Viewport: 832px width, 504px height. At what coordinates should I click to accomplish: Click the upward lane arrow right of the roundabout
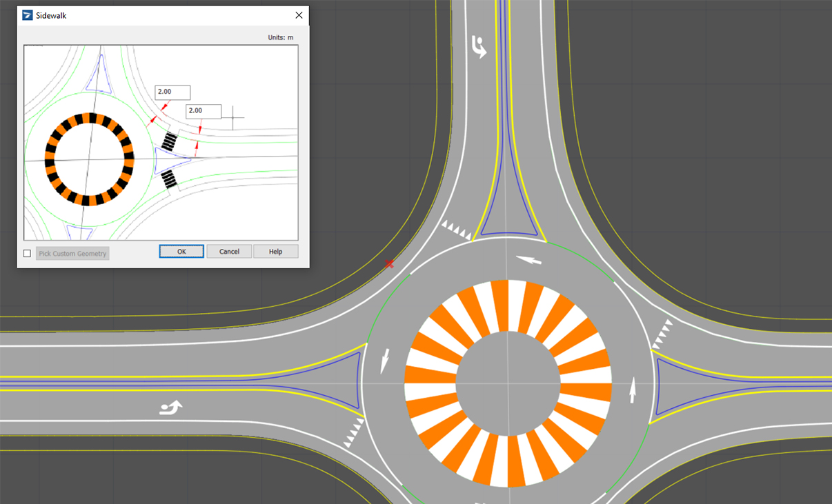[632, 388]
